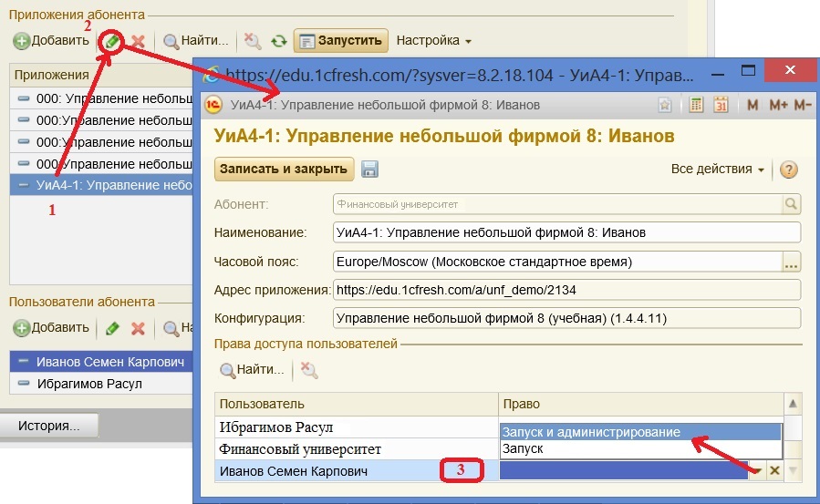Screen dimensions: 820x504
Task: Click the floppy disk save icon
Action: [369, 170]
